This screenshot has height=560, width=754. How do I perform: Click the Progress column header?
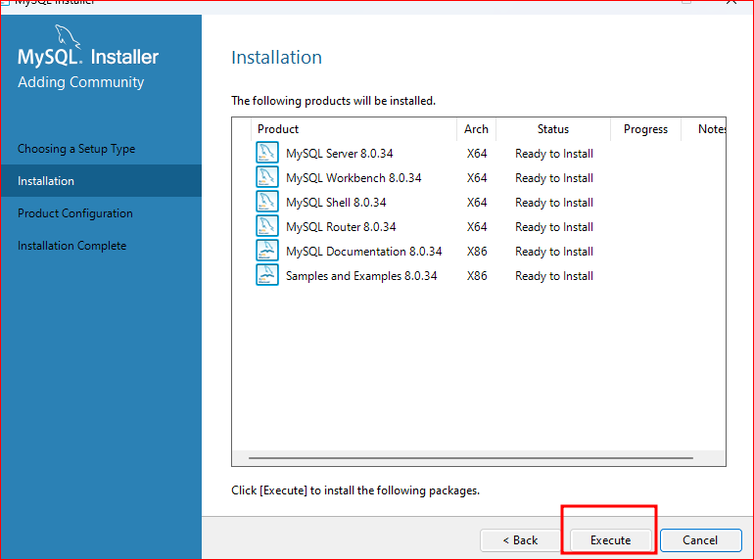coord(646,129)
